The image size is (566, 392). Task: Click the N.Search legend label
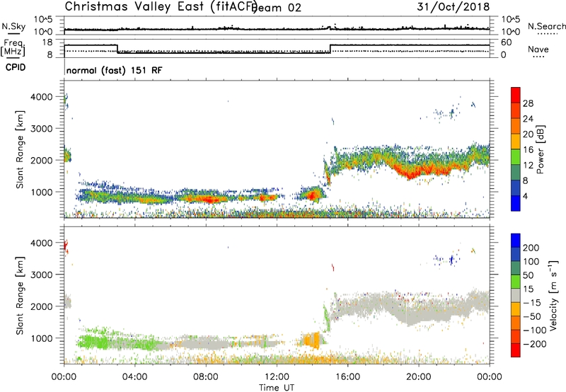pyautogui.click(x=546, y=26)
